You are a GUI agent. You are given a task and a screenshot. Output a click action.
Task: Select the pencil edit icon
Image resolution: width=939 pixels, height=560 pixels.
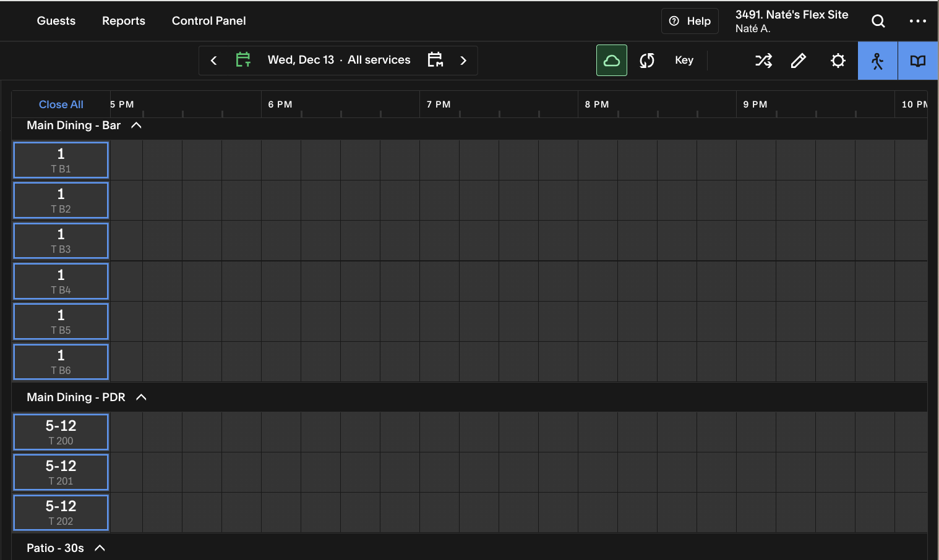(x=799, y=61)
